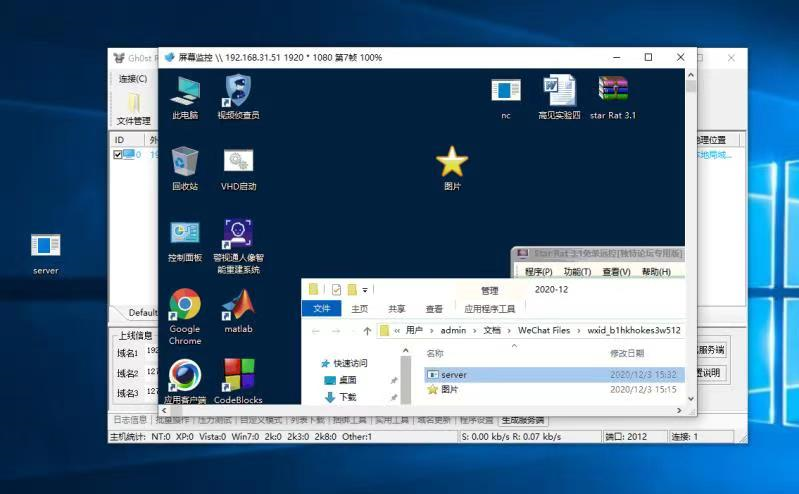Click the vertical scrollbar up arrow of screen monitor
Image resolution: width=799 pixels, height=494 pixels.
pos(691,74)
